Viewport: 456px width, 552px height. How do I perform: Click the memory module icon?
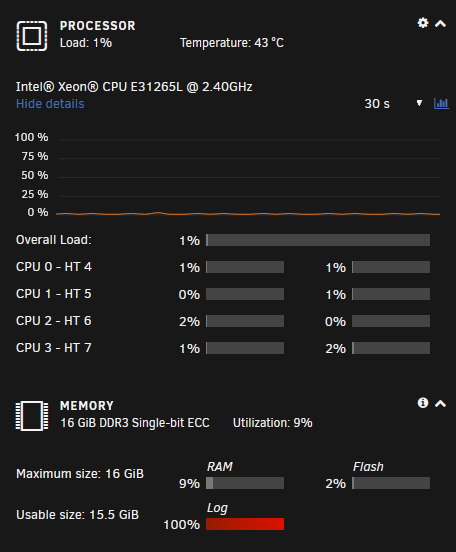[x=32, y=416]
